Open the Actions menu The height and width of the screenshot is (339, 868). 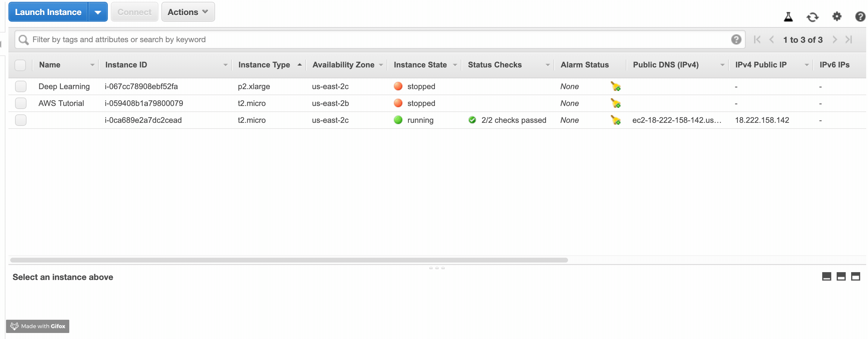(186, 12)
